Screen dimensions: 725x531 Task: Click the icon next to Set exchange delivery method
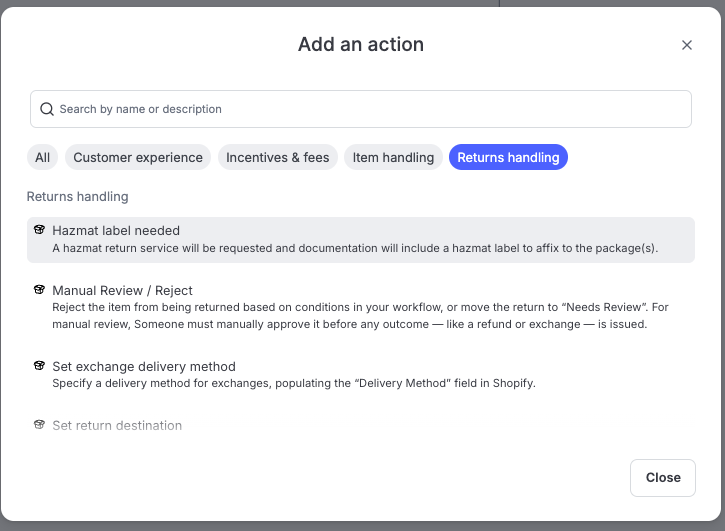tap(39, 366)
